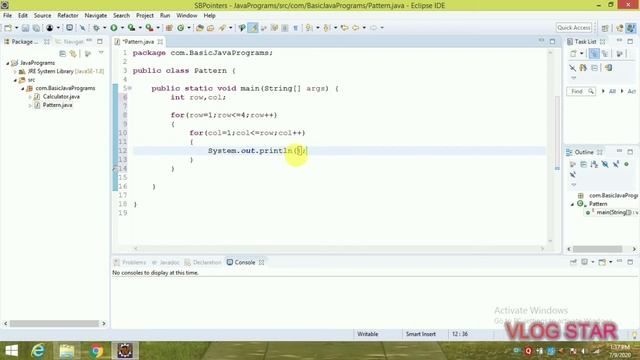This screenshot has height=360, width=640.
Task: Open the File menu
Action: click(7, 16)
